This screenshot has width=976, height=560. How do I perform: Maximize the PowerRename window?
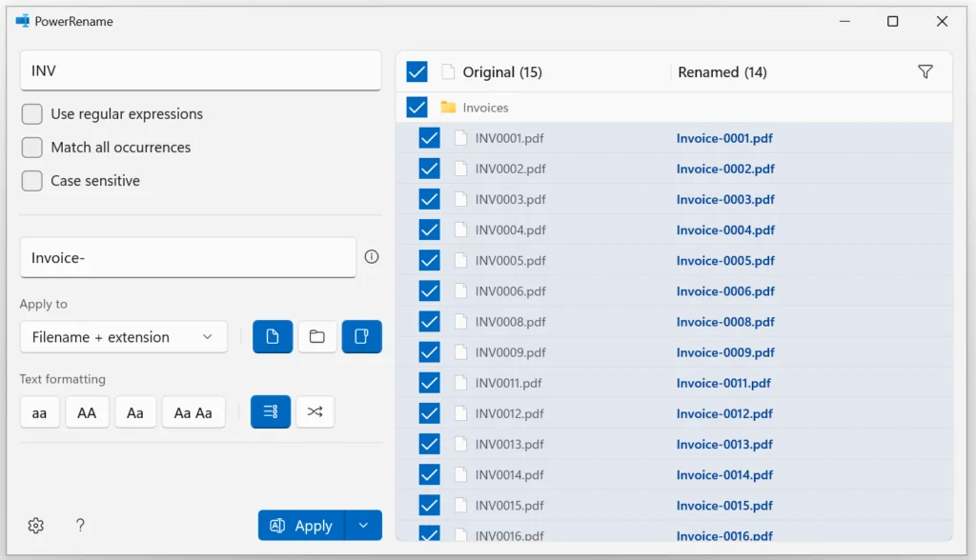892,21
